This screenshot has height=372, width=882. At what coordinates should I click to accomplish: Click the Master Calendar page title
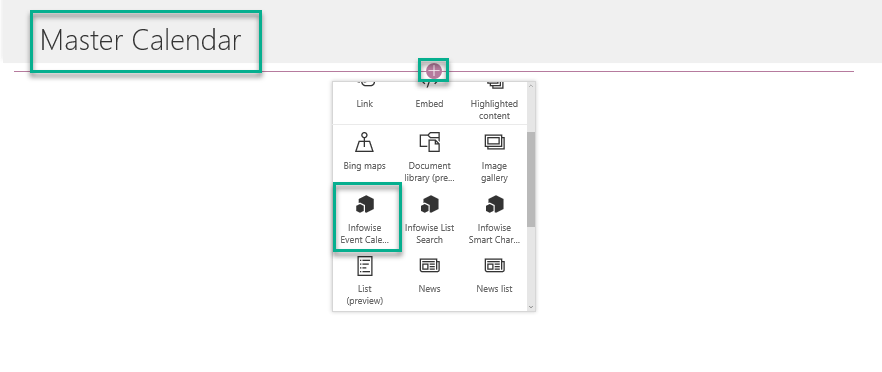click(x=140, y=41)
